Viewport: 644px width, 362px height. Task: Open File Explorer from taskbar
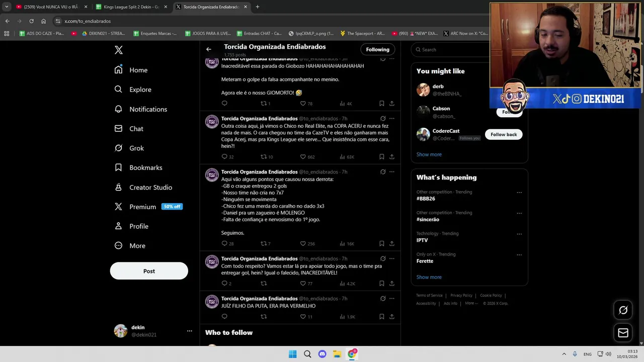[337, 354]
